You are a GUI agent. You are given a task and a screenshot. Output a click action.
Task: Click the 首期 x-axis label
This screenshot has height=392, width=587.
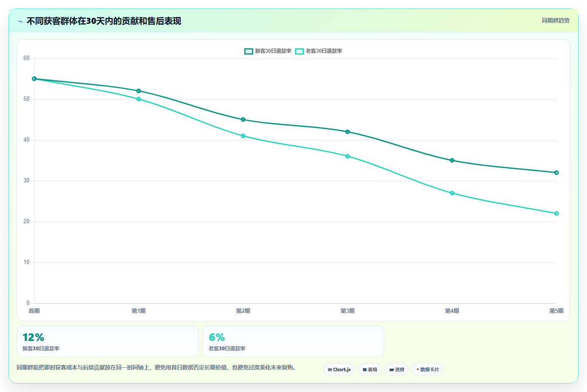click(x=34, y=311)
